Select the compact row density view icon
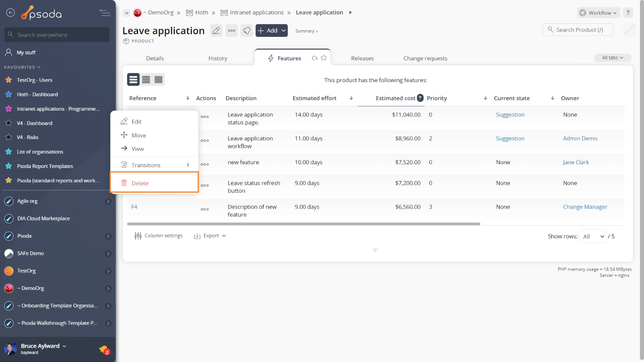Screen dimensions: 644x362 [x=158, y=80]
